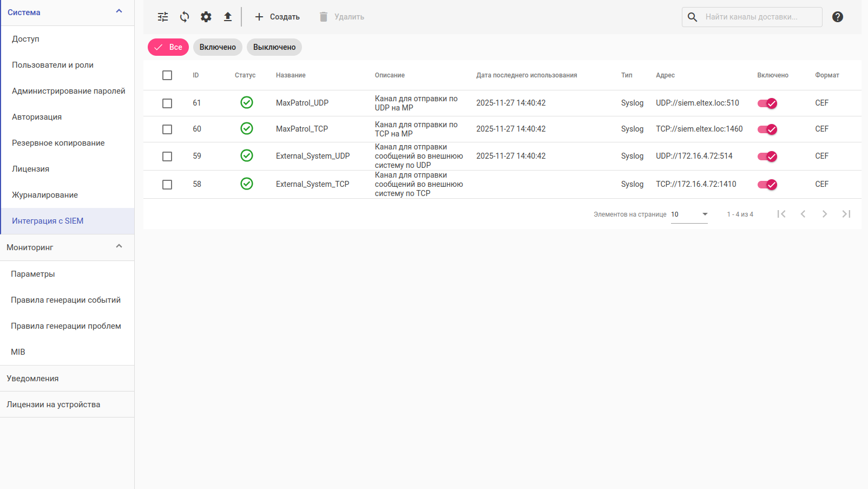Click the refresh icon in toolbar
This screenshot has height=489, width=868.
185,17
